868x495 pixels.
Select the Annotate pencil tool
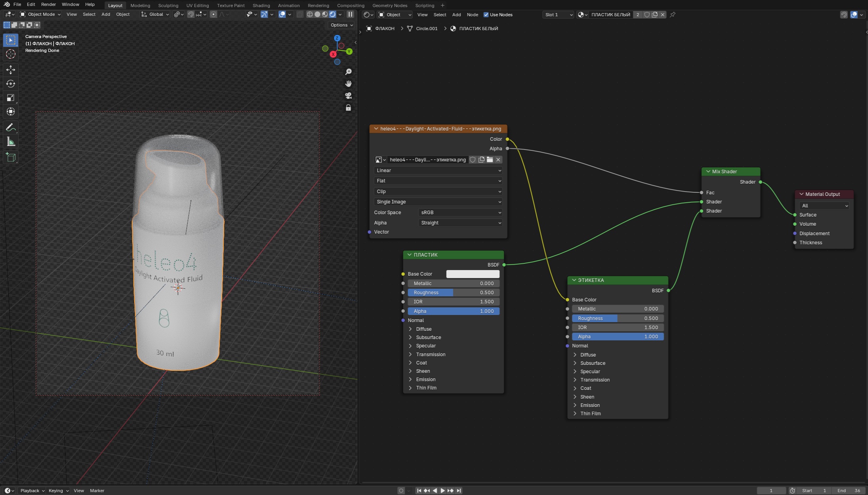coord(11,127)
